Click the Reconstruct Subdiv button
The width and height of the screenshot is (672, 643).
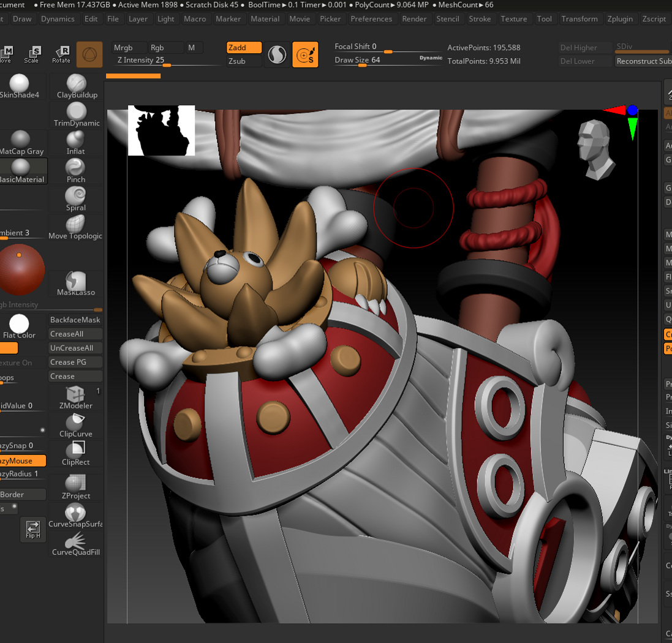(643, 61)
